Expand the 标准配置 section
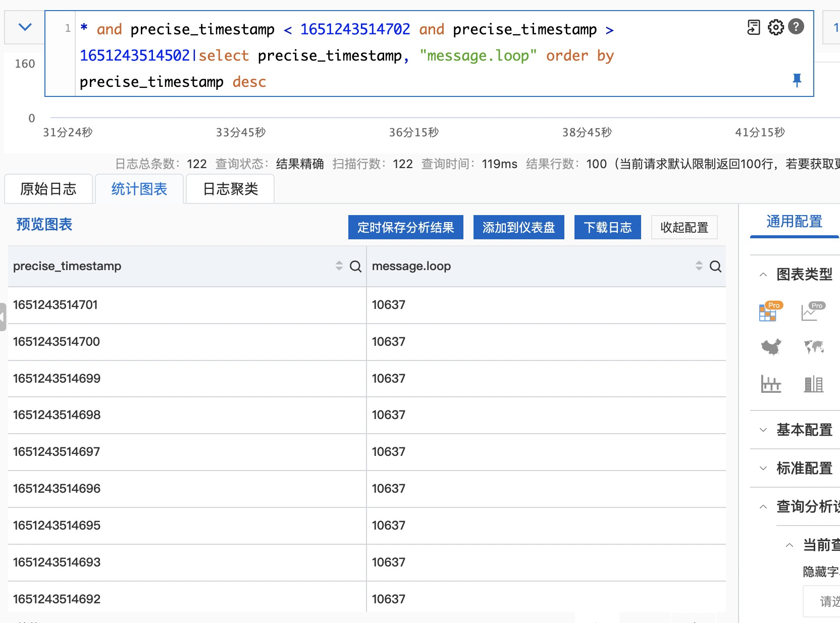 coord(763,469)
